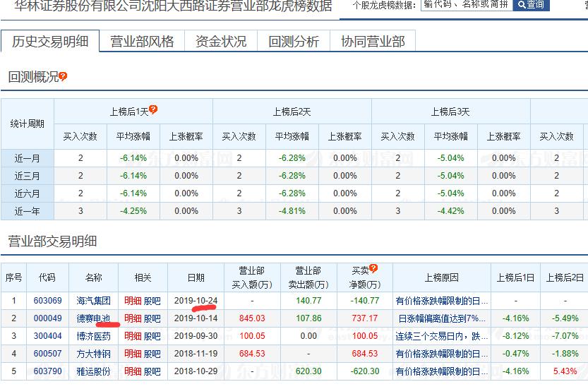Open stock code 300404 link
Viewport: 588px width, 389px height.
[47, 336]
